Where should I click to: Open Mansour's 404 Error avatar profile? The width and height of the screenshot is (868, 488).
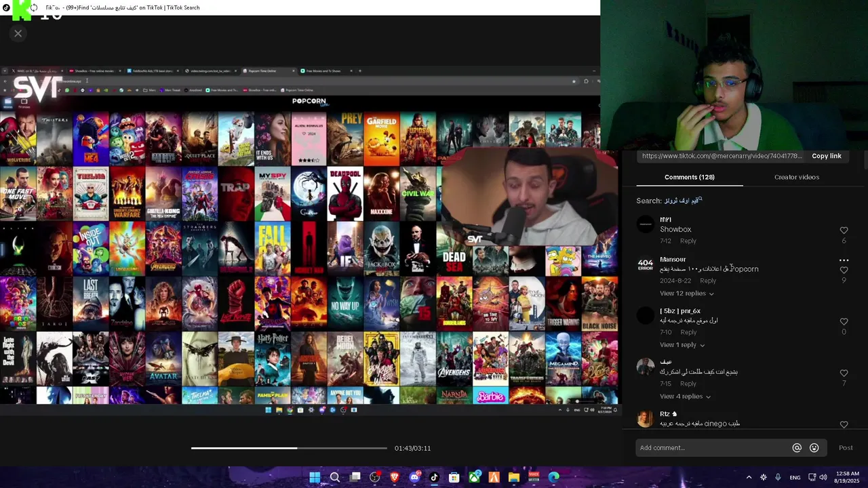pyautogui.click(x=646, y=264)
